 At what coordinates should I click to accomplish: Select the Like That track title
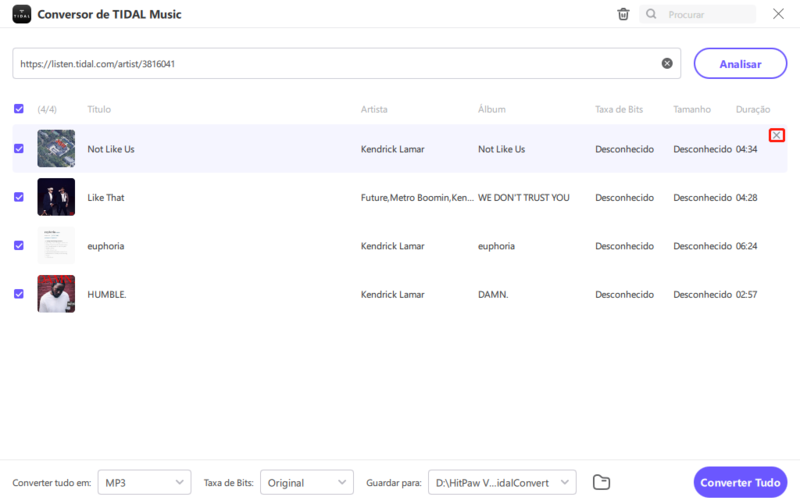106,197
